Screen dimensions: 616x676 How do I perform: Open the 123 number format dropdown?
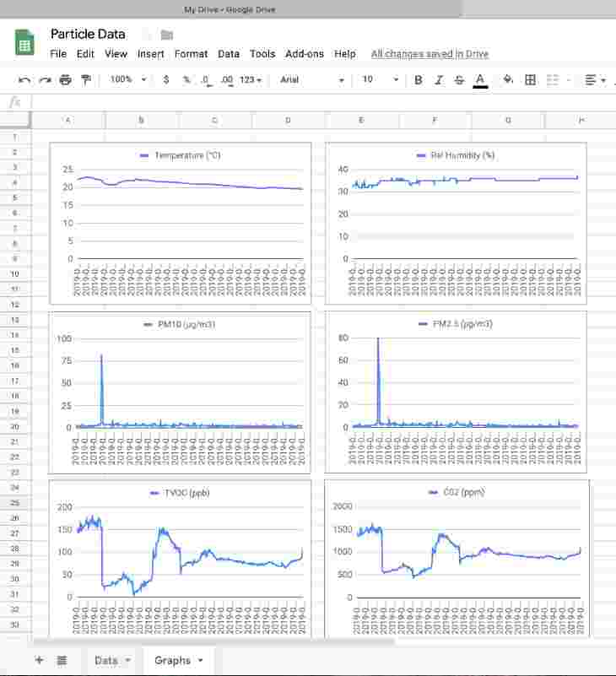(x=251, y=80)
